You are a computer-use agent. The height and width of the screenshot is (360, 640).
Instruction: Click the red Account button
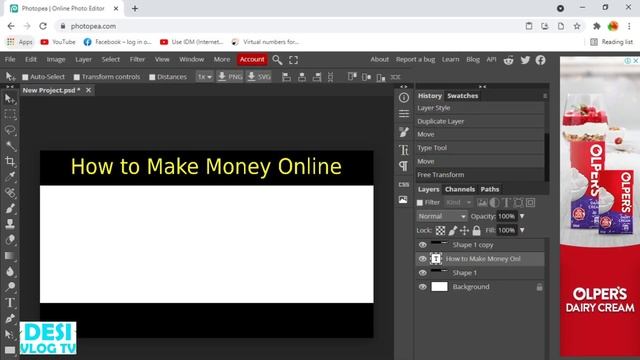tap(252, 60)
